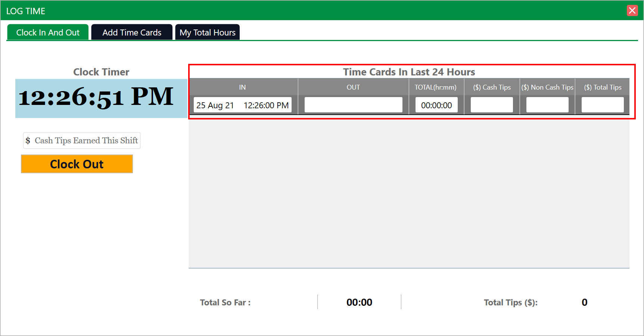This screenshot has height=336, width=644.
Task: Click the empty Cash Tips table cell
Action: [x=492, y=105]
